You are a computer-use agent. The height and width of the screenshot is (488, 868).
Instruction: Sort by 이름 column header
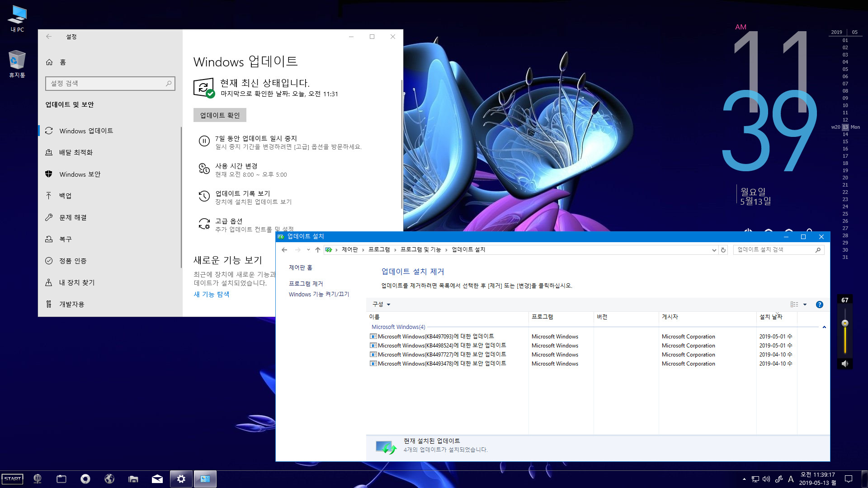[448, 317]
